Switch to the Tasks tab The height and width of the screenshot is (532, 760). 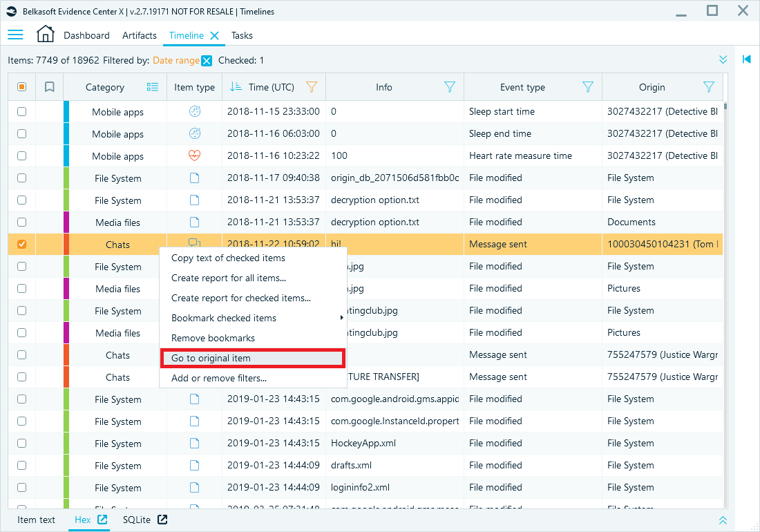click(242, 35)
